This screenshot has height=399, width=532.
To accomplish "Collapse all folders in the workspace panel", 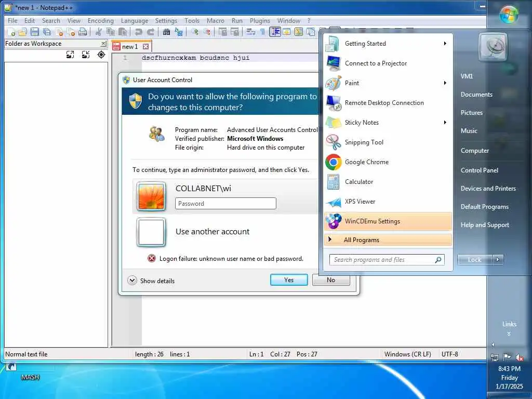I will tap(86, 55).
